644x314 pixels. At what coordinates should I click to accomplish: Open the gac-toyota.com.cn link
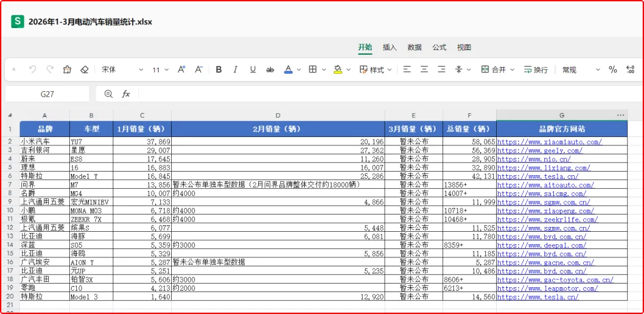(556, 279)
